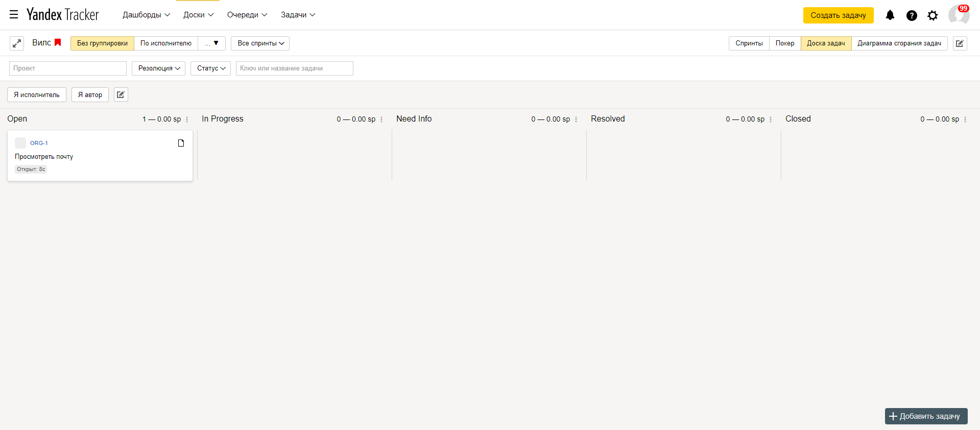Click the note icon on ORG-1 card
This screenshot has width=980, height=430.
[x=181, y=143]
